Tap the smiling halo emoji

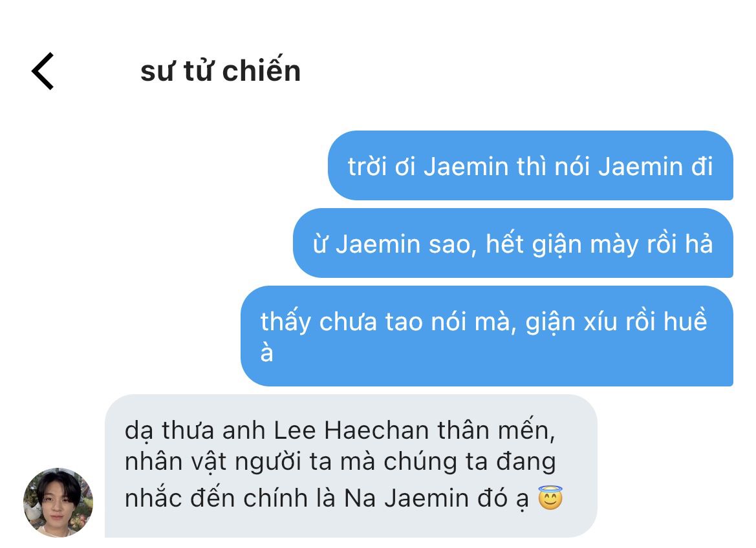(x=550, y=498)
